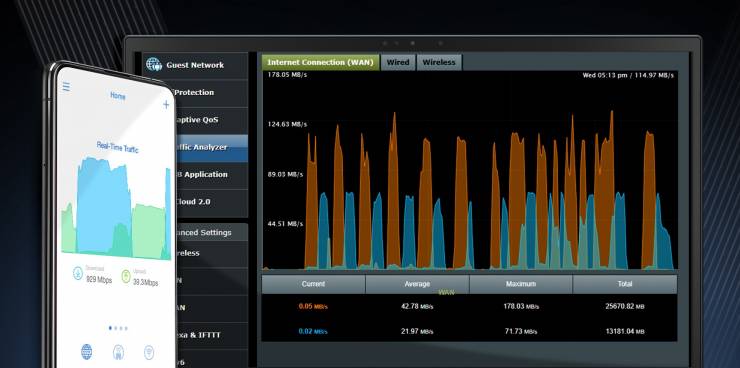Click the Guest Network globe icon in sidebar
The image size is (740, 368).
[x=154, y=64]
